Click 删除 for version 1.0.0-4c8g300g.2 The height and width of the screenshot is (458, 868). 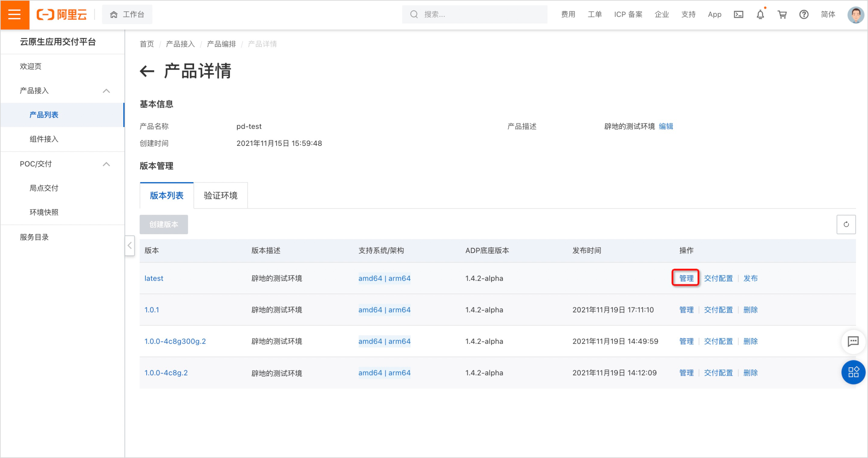750,341
